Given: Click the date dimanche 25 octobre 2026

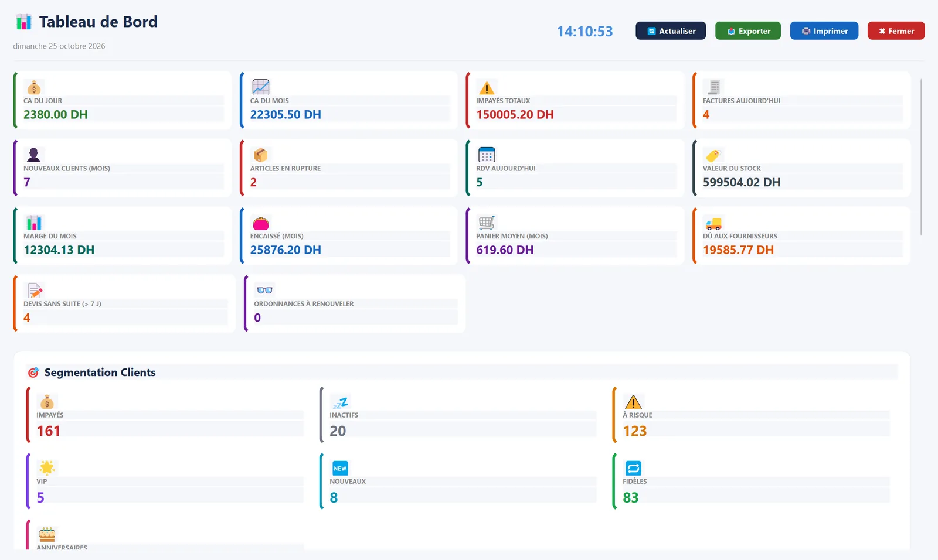Looking at the screenshot, I should click(x=59, y=46).
